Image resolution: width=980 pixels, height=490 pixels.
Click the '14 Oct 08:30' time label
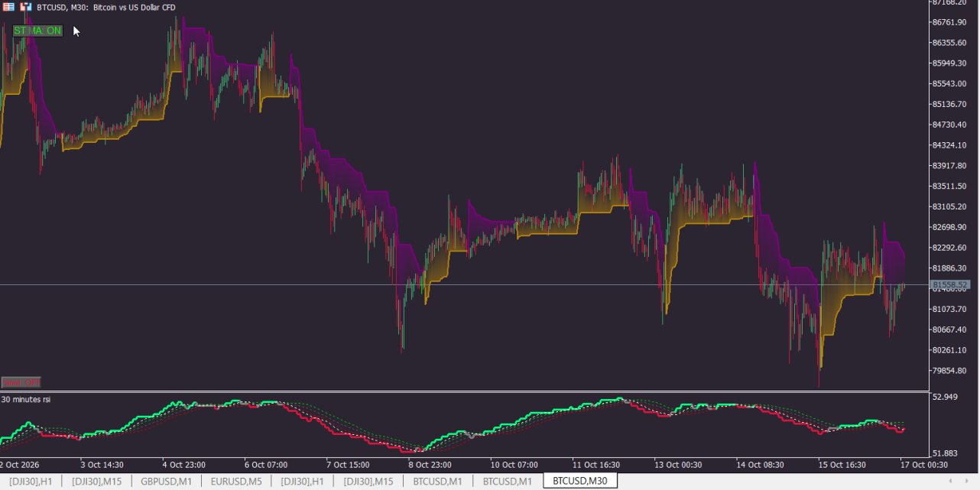click(x=761, y=464)
